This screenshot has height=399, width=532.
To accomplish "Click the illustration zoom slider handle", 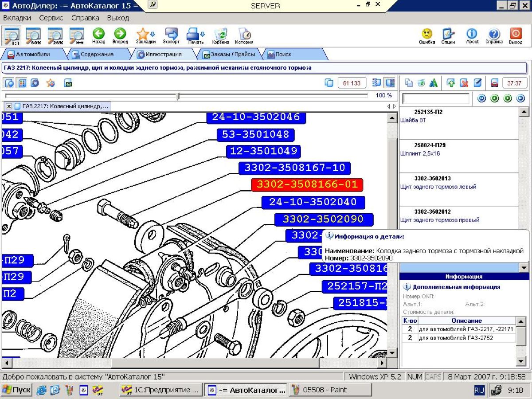I will coord(178,96).
